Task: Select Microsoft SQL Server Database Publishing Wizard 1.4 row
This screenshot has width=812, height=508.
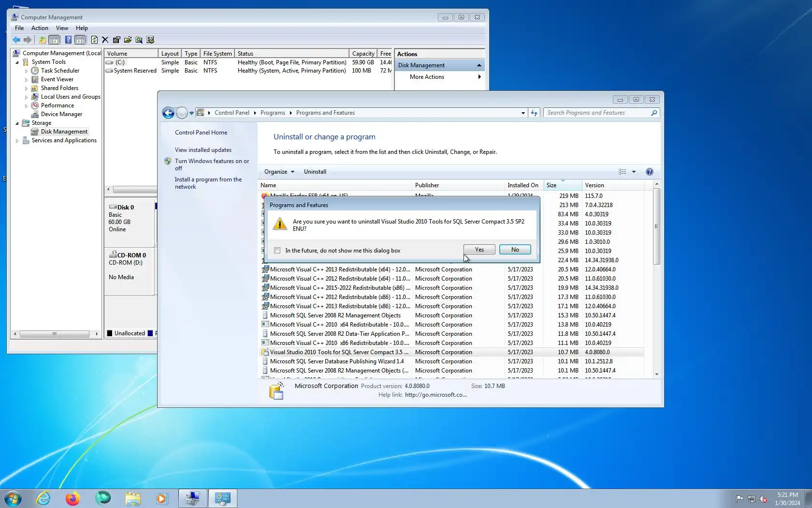Action: click(451, 361)
